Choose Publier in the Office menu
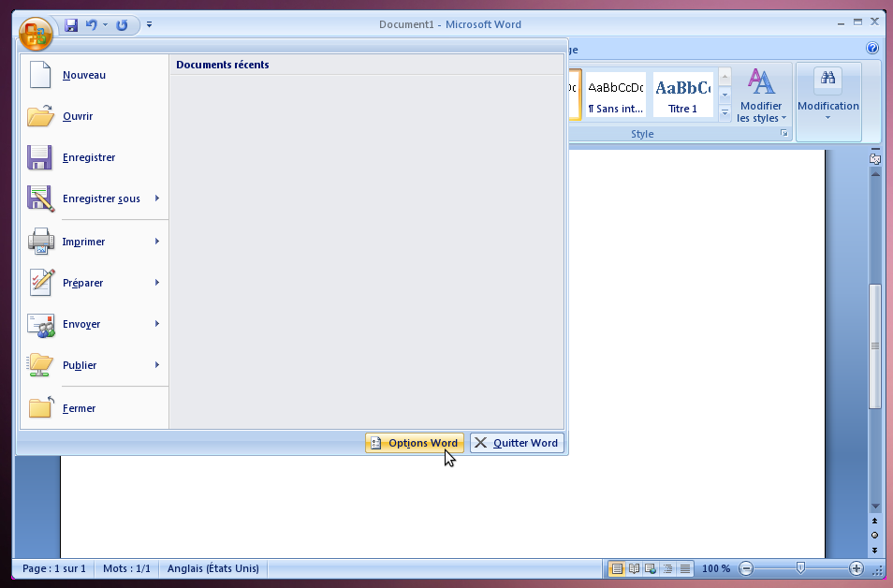 [95, 364]
